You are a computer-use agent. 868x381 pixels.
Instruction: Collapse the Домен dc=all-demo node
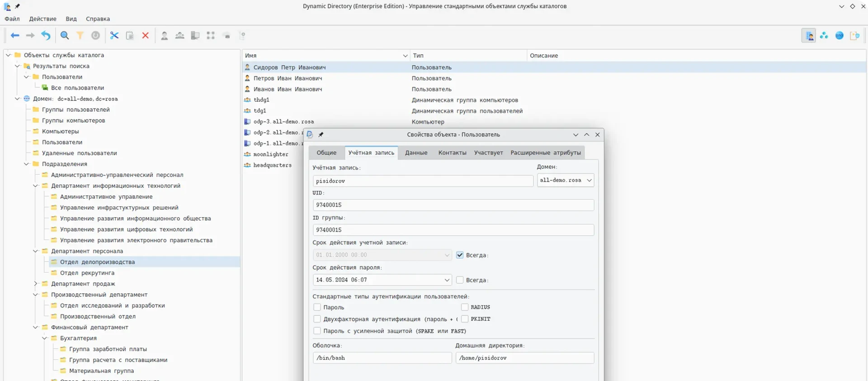click(x=17, y=98)
